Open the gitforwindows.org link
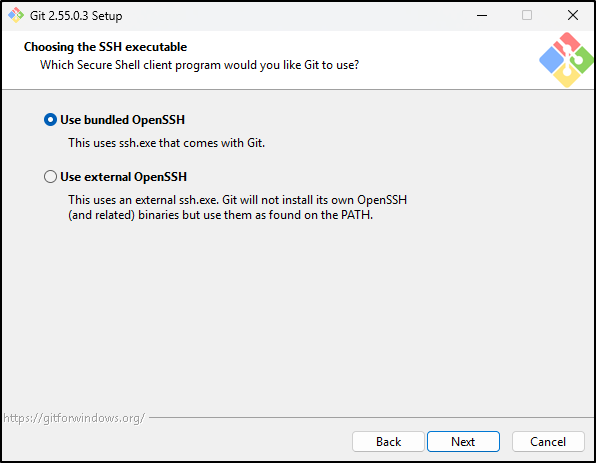Viewport: 596px width, 463px height. point(74,418)
